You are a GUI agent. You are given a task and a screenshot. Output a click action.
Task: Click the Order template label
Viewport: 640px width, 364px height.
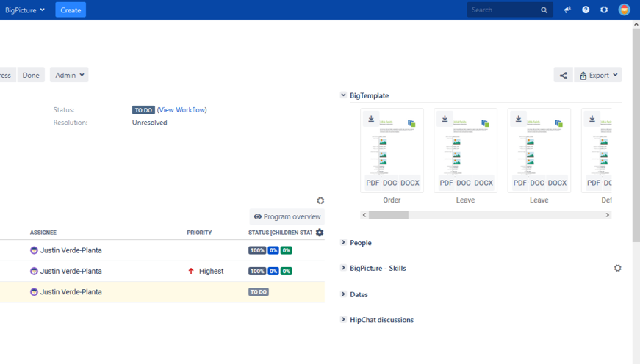(392, 200)
